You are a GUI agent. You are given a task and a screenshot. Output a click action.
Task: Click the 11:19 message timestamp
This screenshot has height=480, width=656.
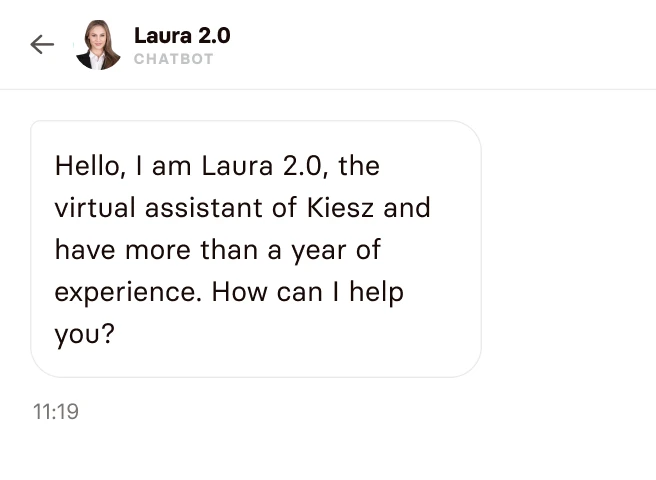pyautogui.click(x=55, y=411)
